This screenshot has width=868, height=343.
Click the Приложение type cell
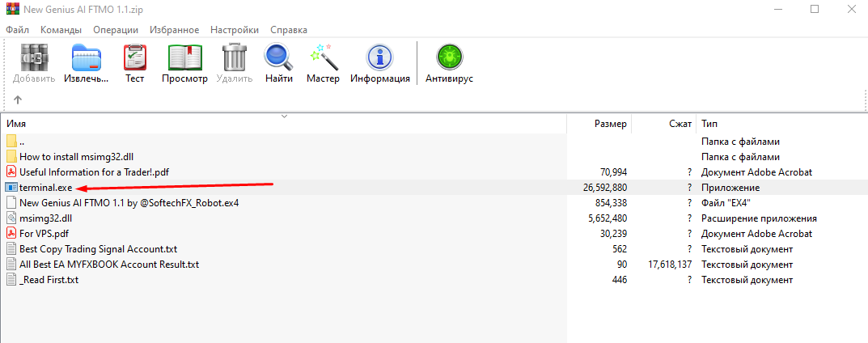(x=730, y=188)
